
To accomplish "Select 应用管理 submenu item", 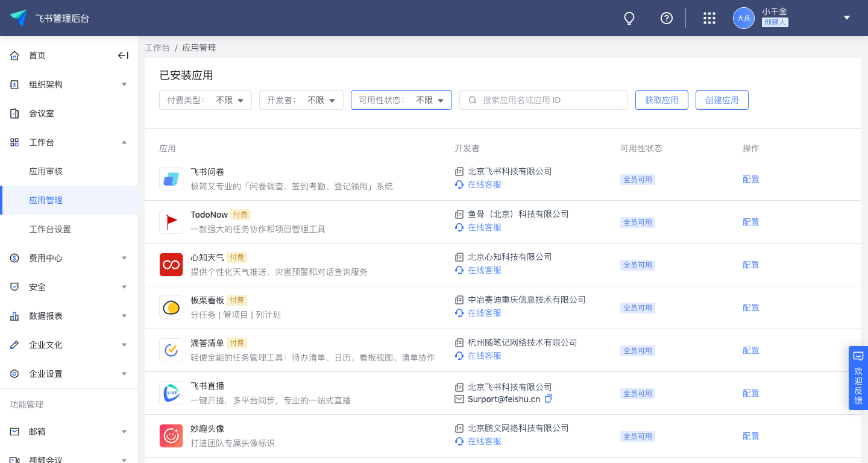I will (69, 200).
